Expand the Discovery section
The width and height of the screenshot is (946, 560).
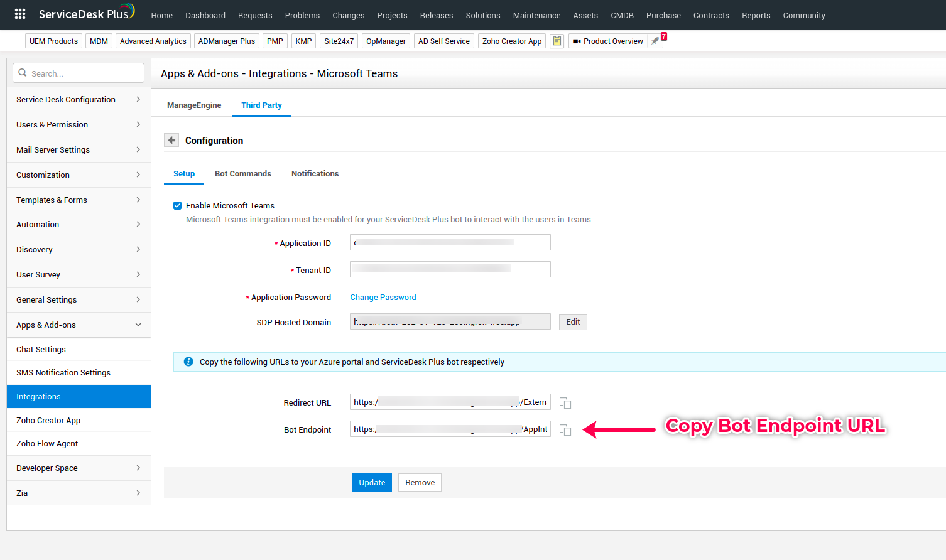(79, 249)
